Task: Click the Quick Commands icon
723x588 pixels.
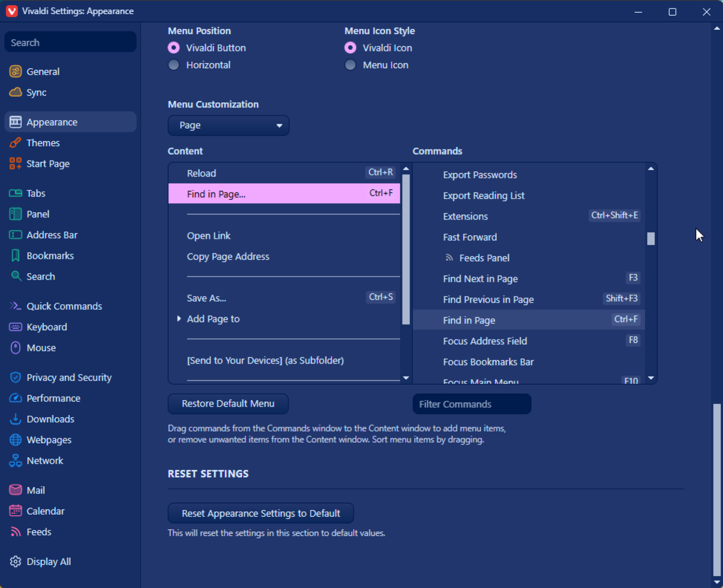Action: tap(15, 306)
